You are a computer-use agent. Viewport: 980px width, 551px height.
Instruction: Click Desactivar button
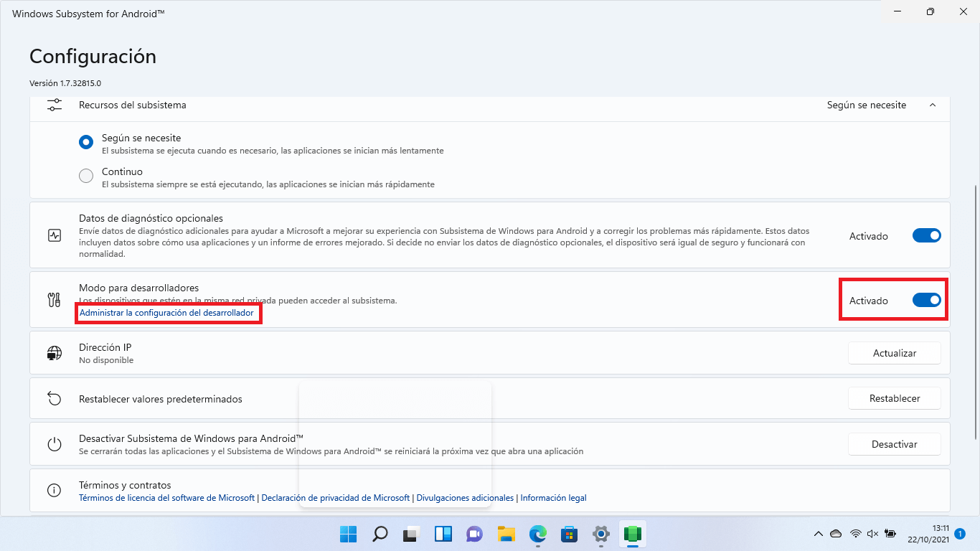pyautogui.click(x=895, y=444)
